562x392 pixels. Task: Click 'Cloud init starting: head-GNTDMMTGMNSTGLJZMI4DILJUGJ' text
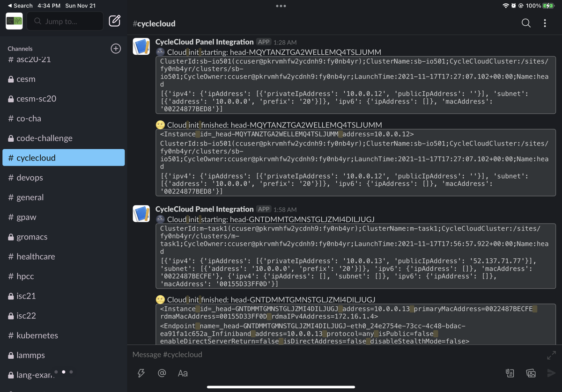pyautogui.click(x=271, y=219)
